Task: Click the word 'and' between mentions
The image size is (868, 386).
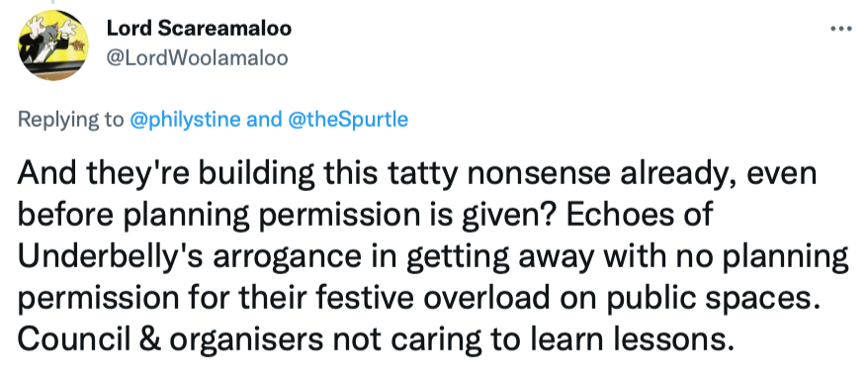Action: pos(262,120)
